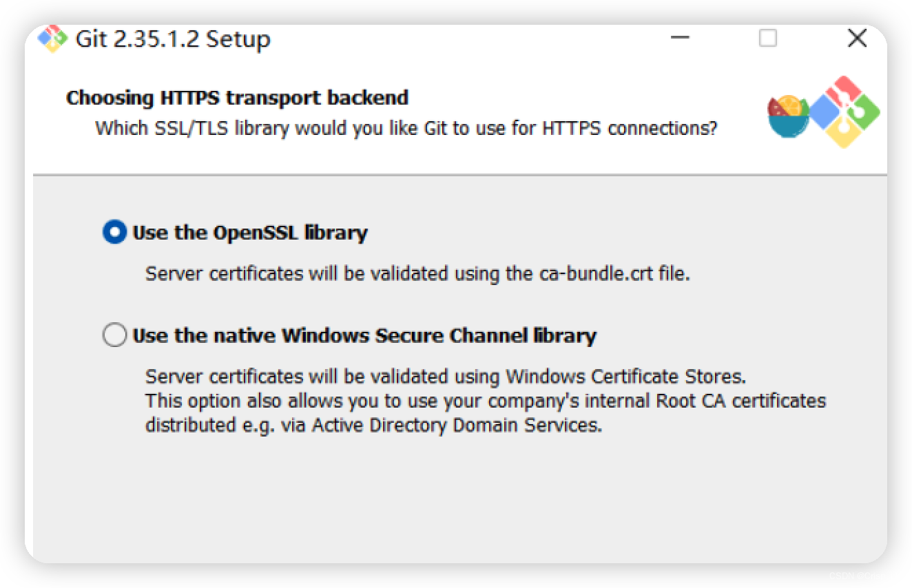
Task: Click 'Choosing HTTPS transport backend' heading
Action: [x=238, y=98]
